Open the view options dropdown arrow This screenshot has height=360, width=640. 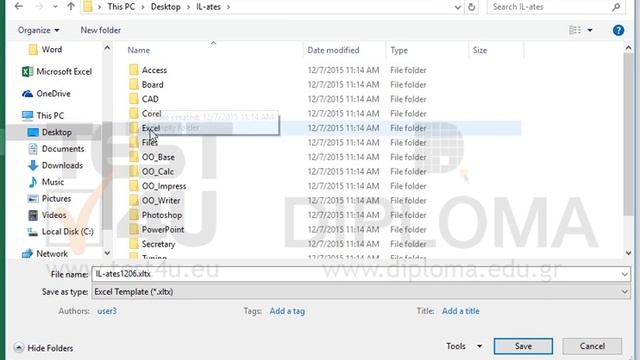coord(590,30)
